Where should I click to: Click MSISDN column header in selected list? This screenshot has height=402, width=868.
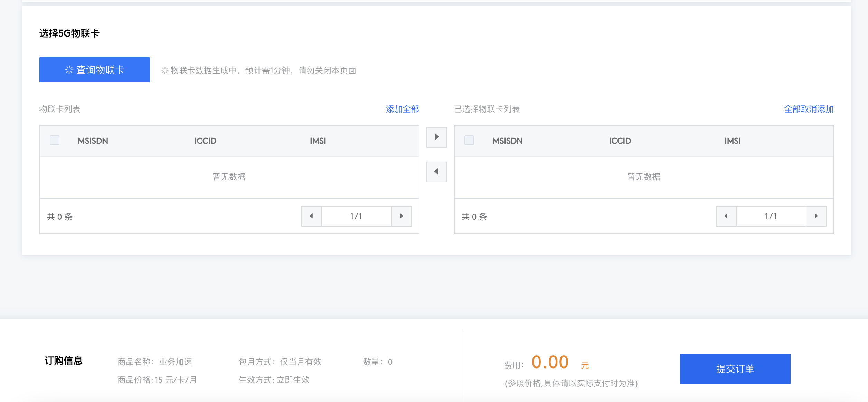coord(507,141)
